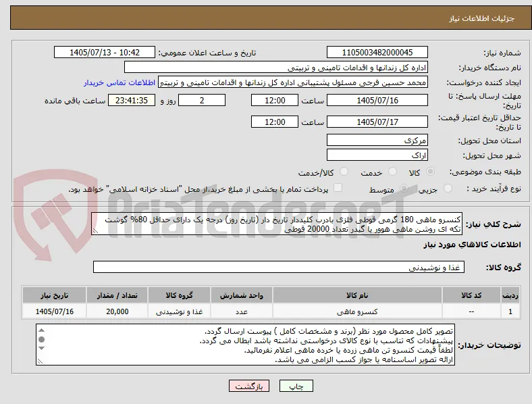The height and width of the screenshot is (404, 532).
Task: Click the remaining days field showing 2
Action: pyautogui.click(x=202, y=100)
